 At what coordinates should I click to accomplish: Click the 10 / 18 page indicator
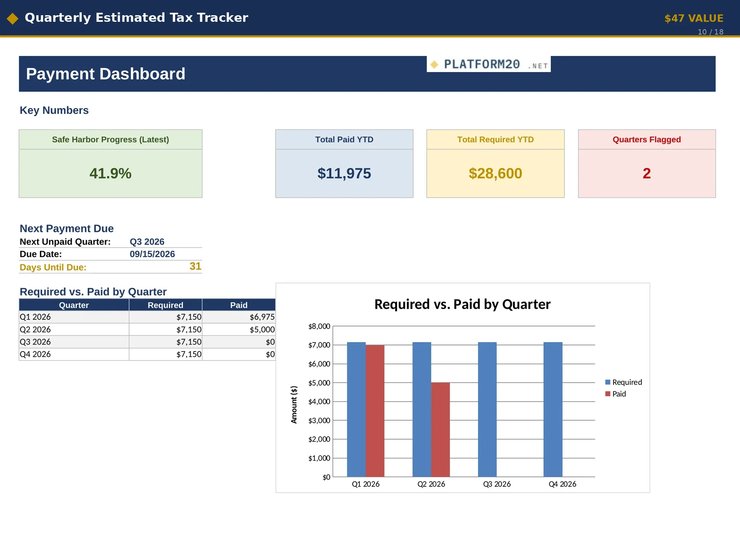(710, 32)
